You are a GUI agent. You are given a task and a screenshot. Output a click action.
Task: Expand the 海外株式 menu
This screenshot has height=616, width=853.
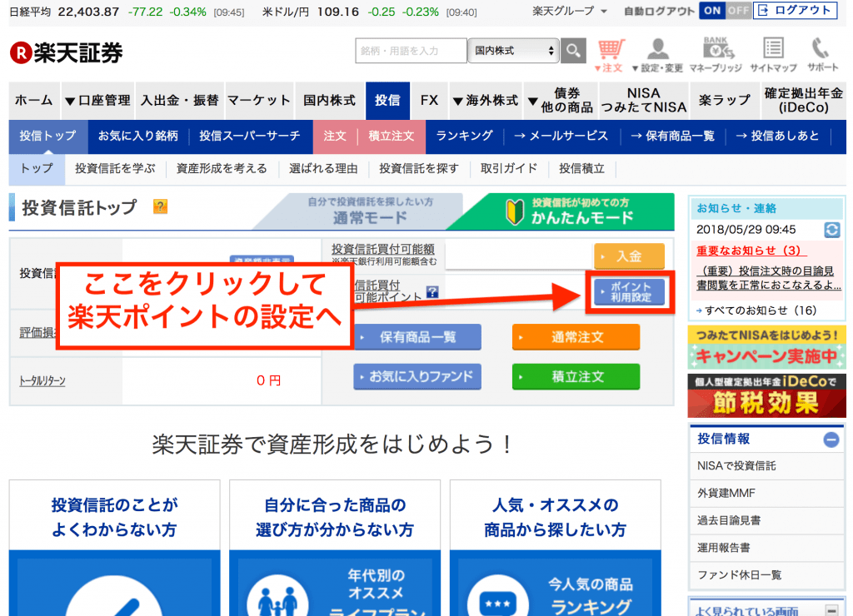click(x=486, y=101)
